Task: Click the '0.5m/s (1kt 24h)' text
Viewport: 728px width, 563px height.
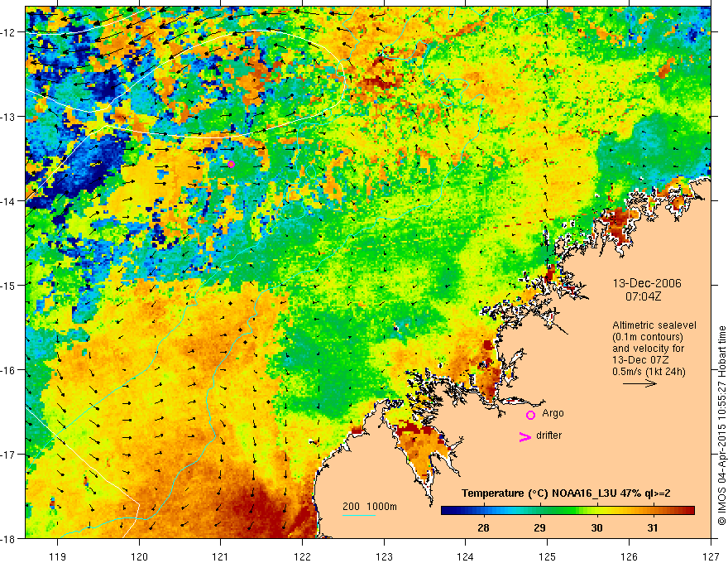Action: (649, 372)
